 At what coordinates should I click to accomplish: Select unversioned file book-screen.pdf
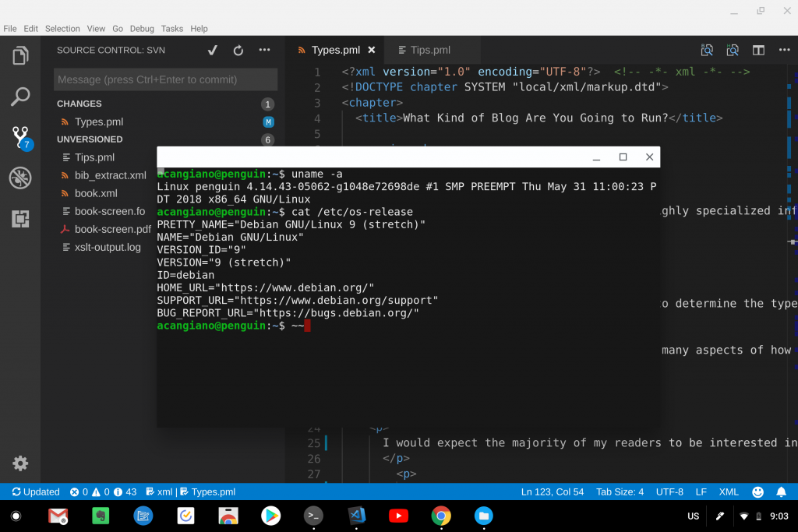click(x=105, y=229)
